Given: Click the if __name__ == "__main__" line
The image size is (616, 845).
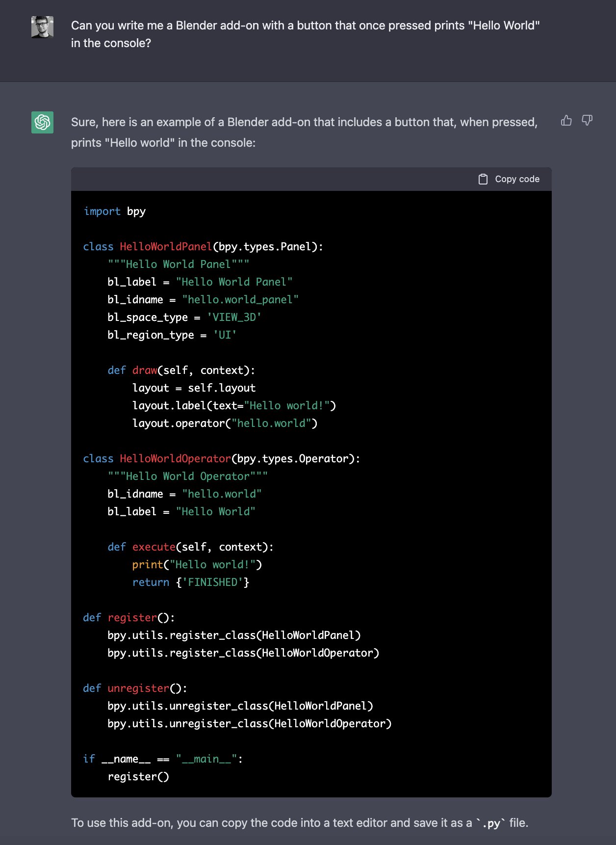Looking at the screenshot, I should (163, 759).
